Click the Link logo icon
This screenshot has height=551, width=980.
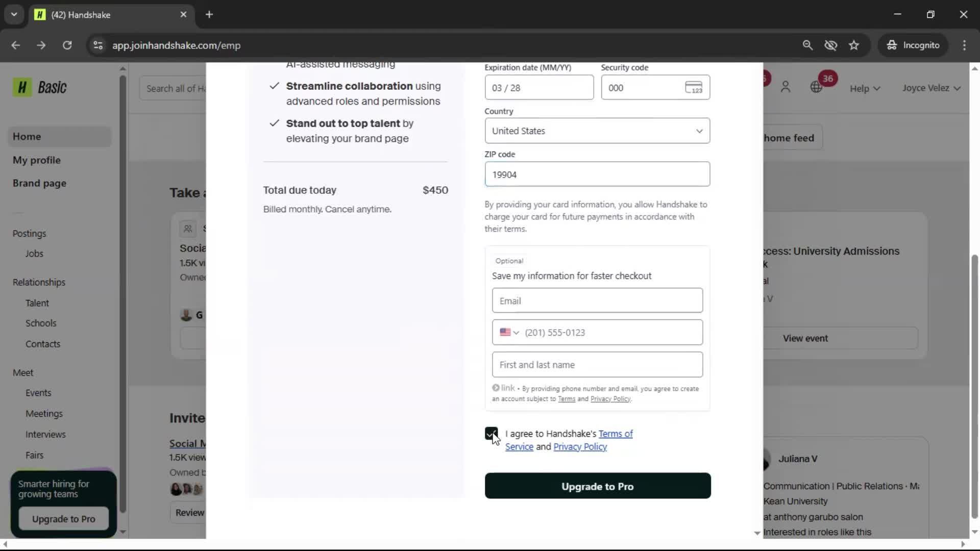(503, 388)
